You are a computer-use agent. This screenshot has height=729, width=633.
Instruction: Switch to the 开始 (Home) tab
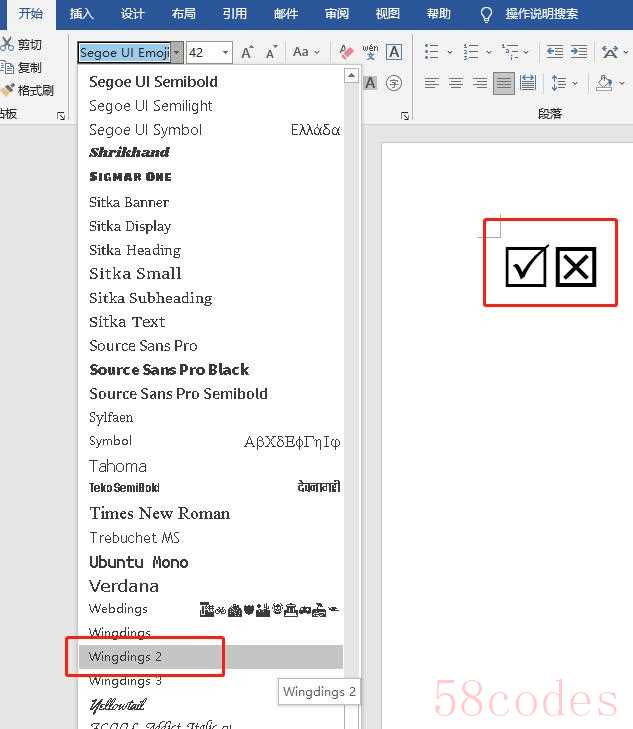[x=31, y=13]
